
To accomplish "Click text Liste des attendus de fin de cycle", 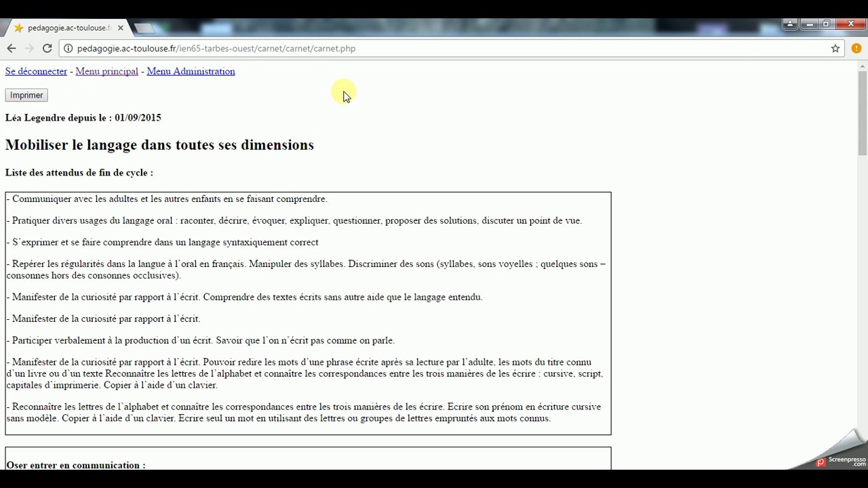I will tap(79, 173).
